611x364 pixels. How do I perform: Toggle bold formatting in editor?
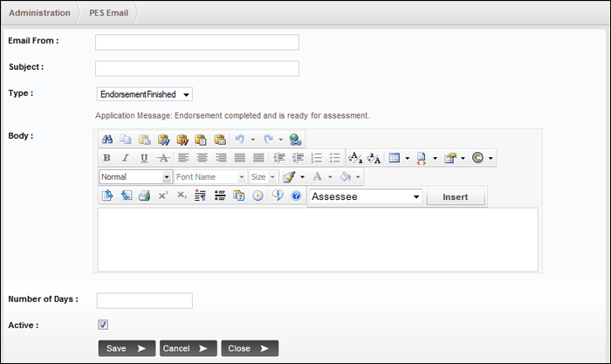pyautogui.click(x=106, y=158)
